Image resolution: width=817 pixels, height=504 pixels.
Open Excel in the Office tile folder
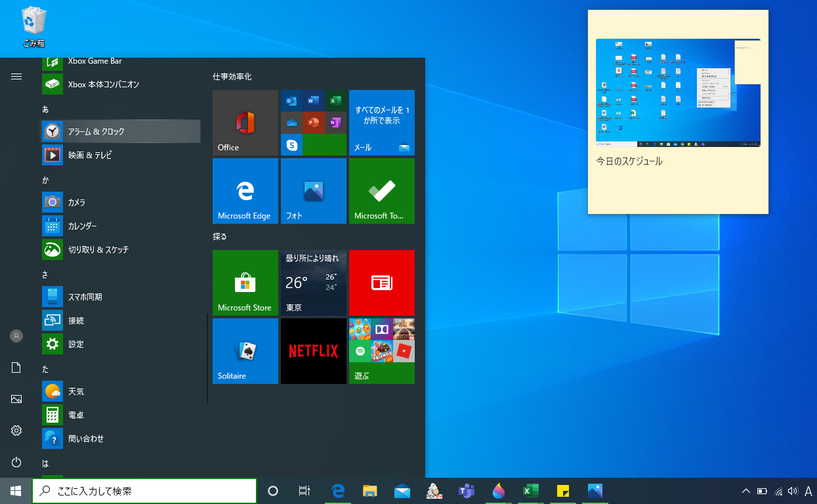click(335, 101)
